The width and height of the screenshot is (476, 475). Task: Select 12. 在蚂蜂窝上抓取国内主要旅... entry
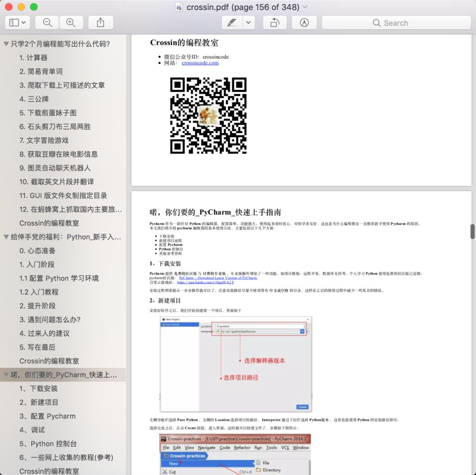pos(71,209)
